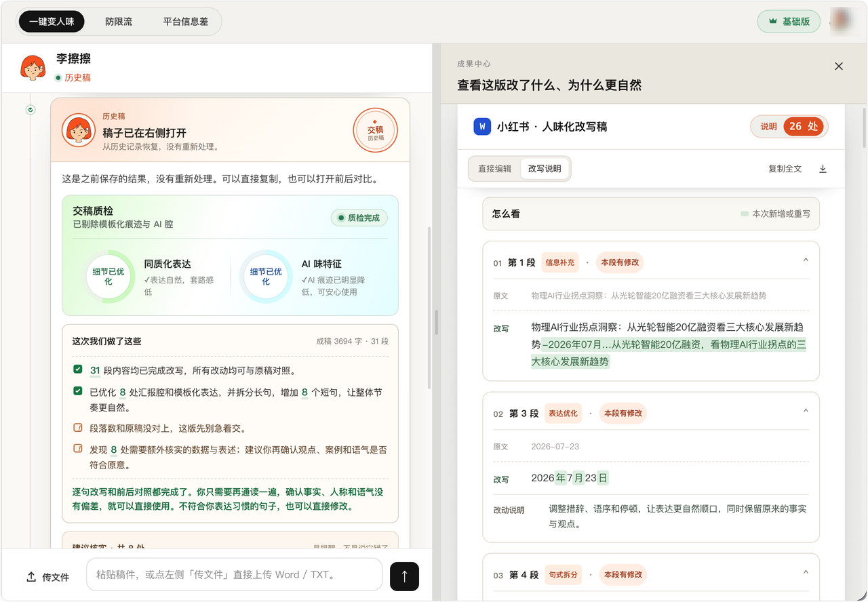Screen dimensions: 868x602
Task: Click the green summary 逐句改写和前后对照都完成了
Action: pyautogui.click(x=228, y=499)
